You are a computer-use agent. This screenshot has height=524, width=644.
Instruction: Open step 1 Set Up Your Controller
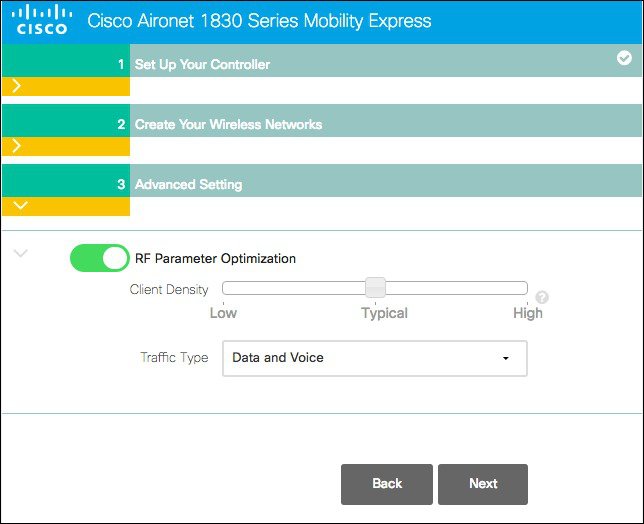(x=202, y=65)
